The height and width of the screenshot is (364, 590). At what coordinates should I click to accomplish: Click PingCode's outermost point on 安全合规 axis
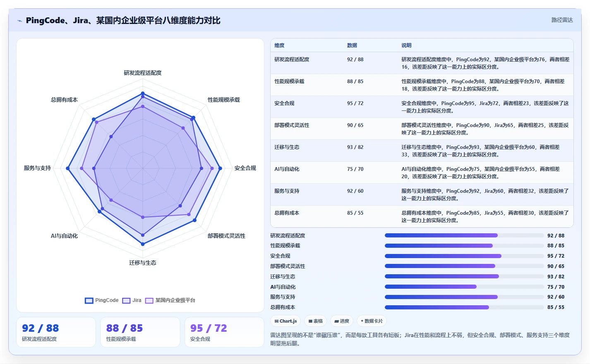tap(220, 168)
